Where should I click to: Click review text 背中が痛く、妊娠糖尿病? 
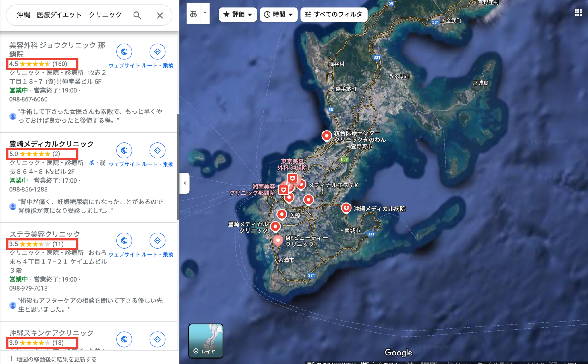(x=90, y=206)
